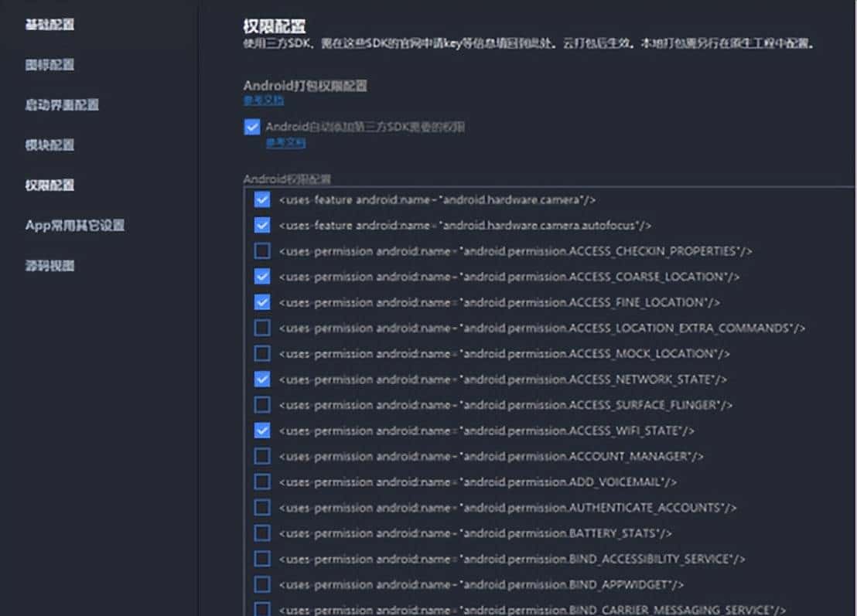Open 参考文档 link below the SDK auto-add checkbox
857x616 pixels.
coord(286,144)
